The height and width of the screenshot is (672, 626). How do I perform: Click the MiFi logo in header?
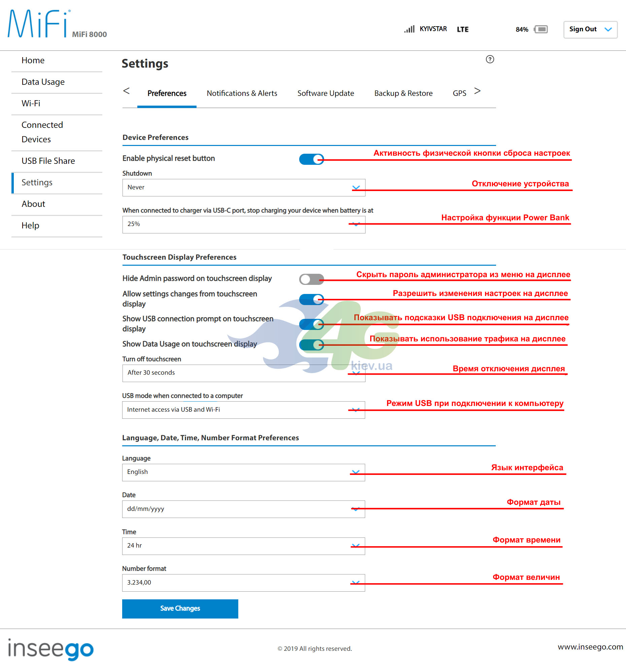pos(39,23)
